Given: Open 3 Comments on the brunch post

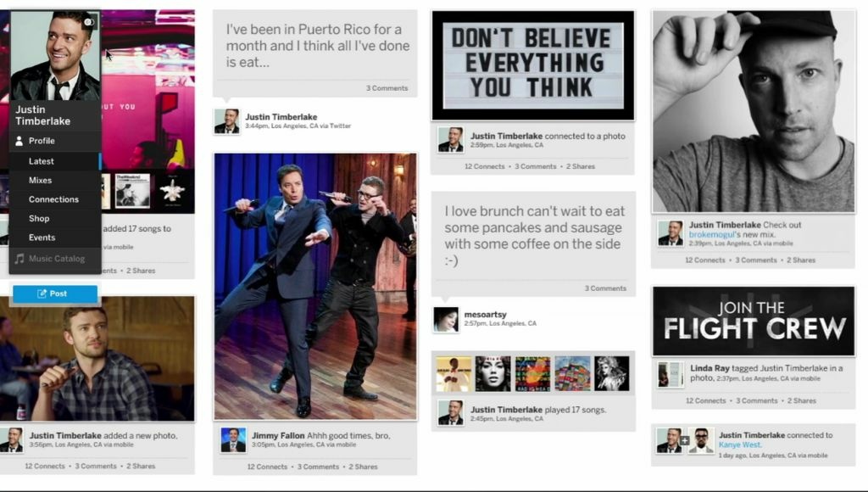Looking at the screenshot, I should (x=605, y=288).
